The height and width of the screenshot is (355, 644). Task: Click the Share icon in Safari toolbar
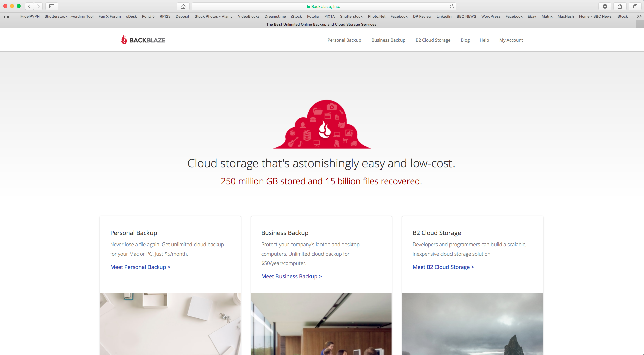click(620, 6)
